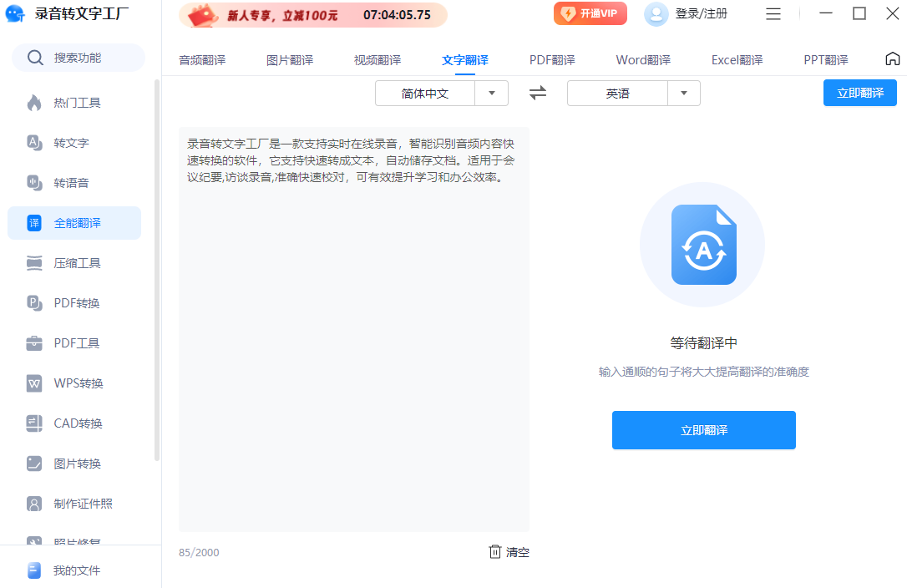This screenshot has width=907, height=588.
Task: Click the user avatar icon
Action: click(656, 14)
